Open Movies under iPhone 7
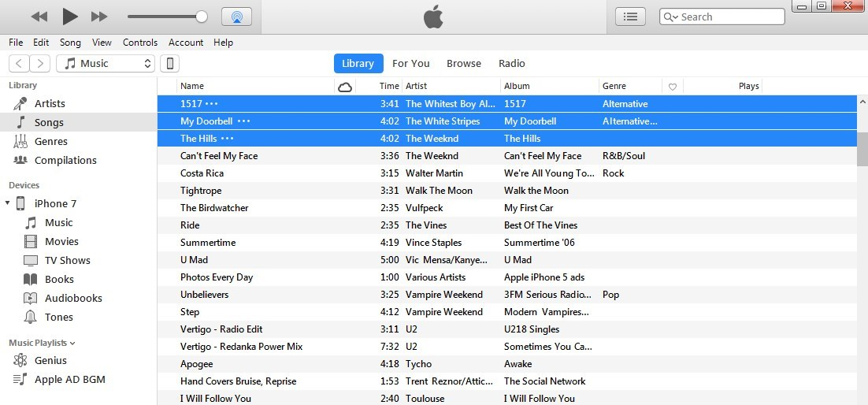This screenshot has width=868, height=405. pos(61,241)
